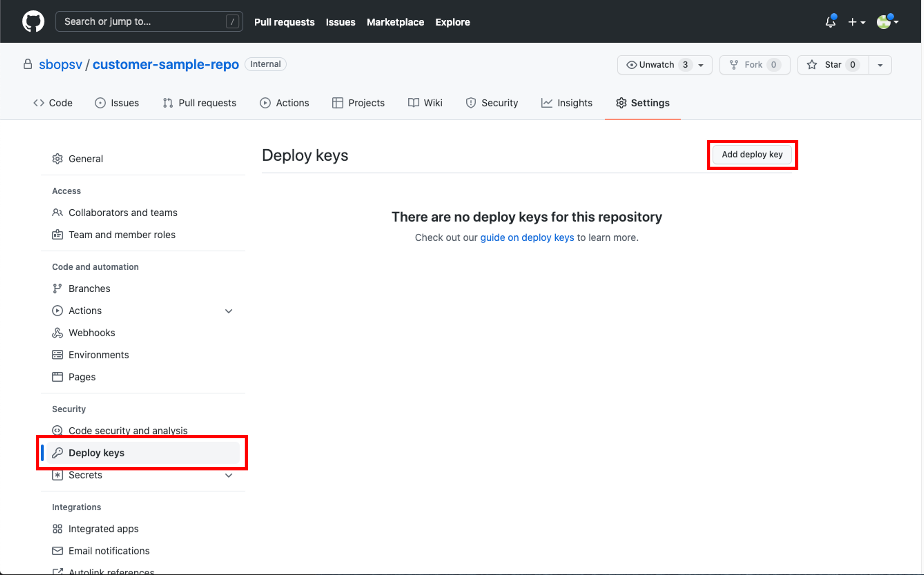This screenshot has height=575, width=924.
Task: Switch to the Code tab
Action: click(53, 103)
